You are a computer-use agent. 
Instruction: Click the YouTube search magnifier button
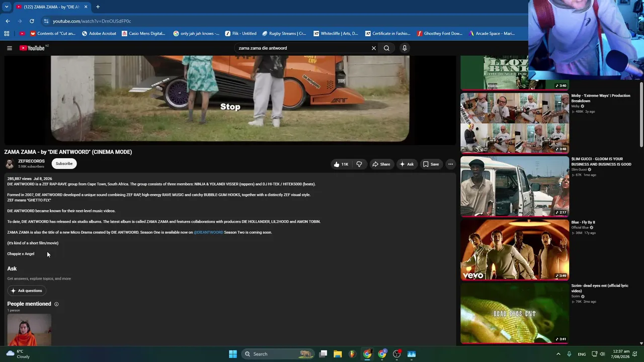386,48
